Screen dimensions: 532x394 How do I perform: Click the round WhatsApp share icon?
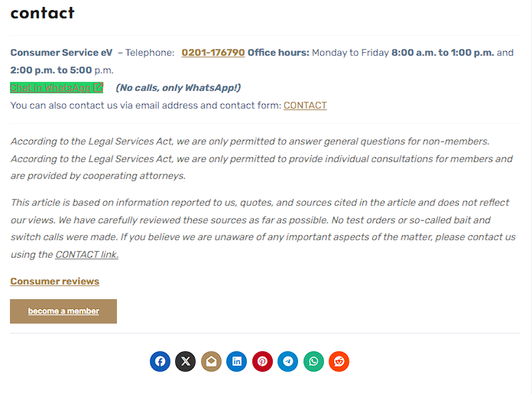pyautogui.click(x=313, y=361)
